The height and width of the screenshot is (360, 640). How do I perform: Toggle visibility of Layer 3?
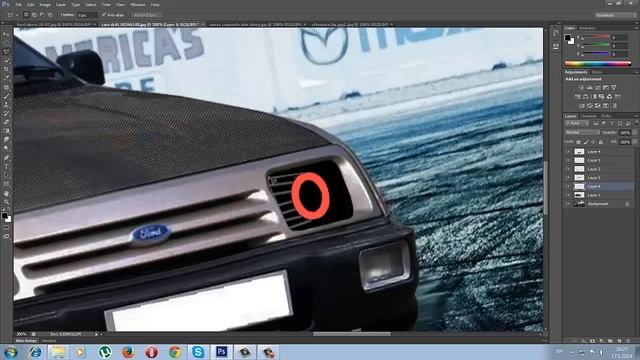[x=567, y=160]
